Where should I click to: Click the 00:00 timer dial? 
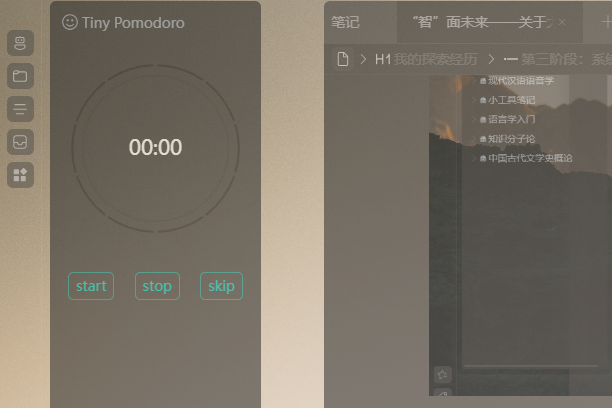155,148
